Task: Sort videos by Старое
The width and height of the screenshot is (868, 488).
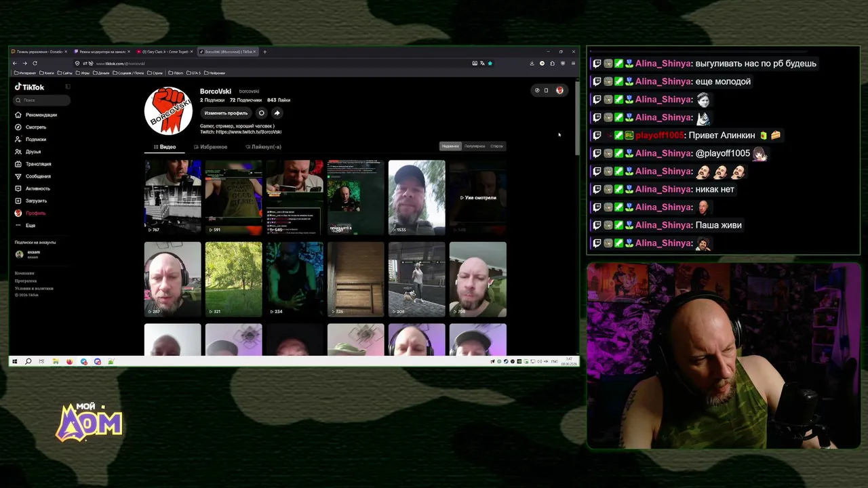Action: 497,146
